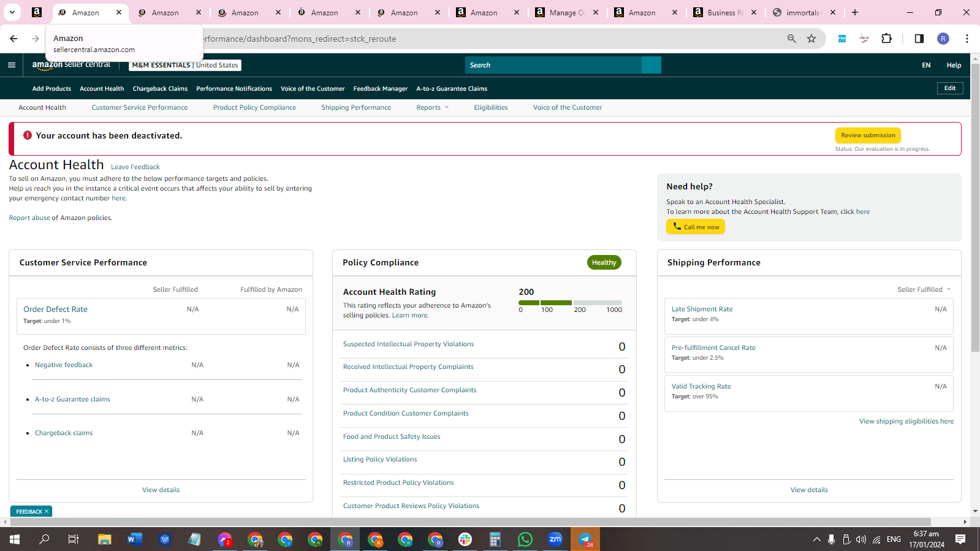The height and width of the screenshot is (551, 980).
Task: Open the browser extensions puzzle icon
Action: tap(886, 39)
